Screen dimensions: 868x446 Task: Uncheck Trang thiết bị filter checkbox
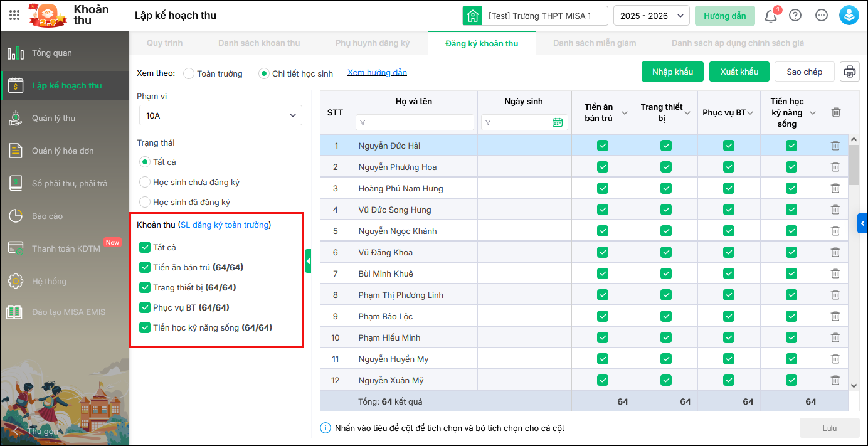click(x=145, y=287)
